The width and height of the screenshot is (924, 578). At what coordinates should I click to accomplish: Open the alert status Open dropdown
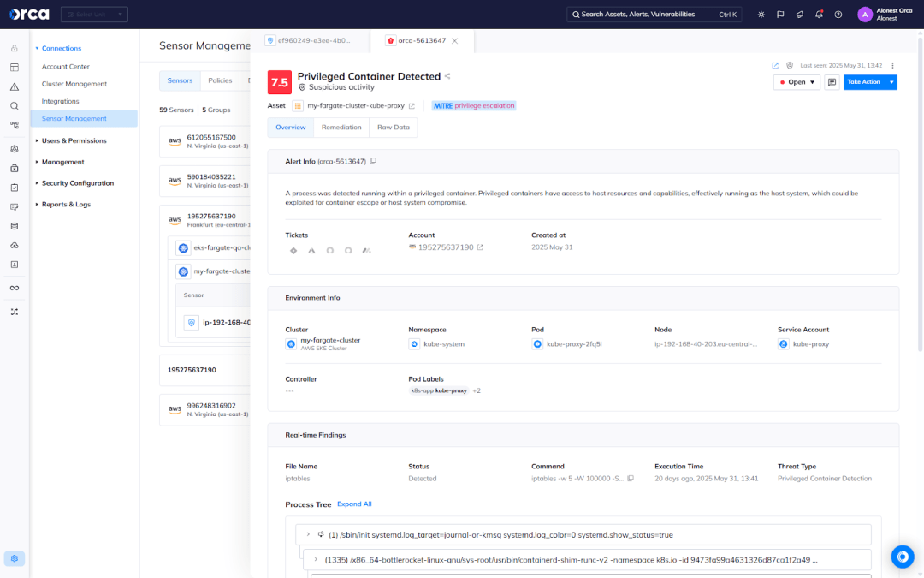coord(797,82)
